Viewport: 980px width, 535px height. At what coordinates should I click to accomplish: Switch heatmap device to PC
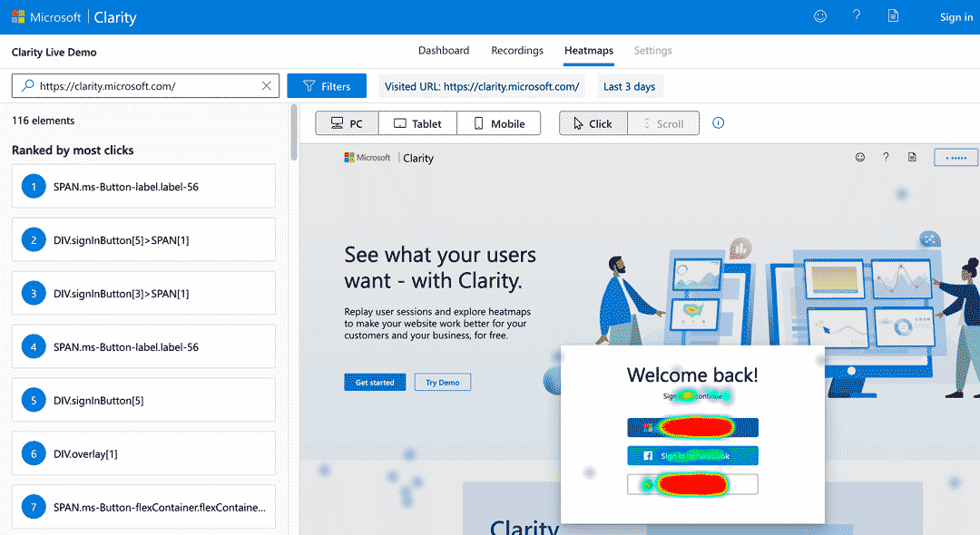347,123
